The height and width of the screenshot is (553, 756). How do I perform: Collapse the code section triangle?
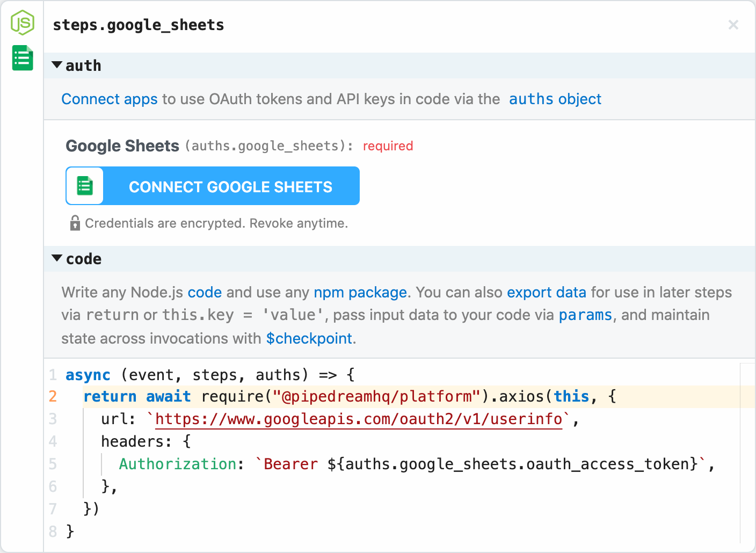57,258
